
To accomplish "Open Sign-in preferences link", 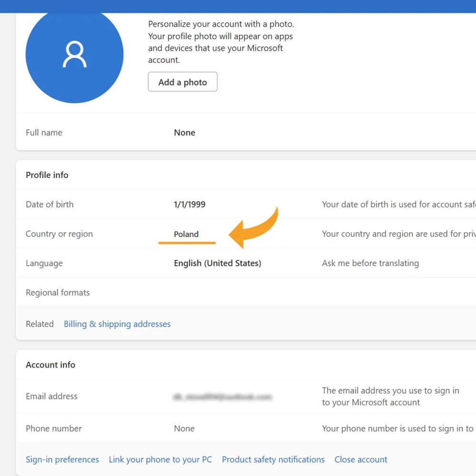I will pos(62,459).
